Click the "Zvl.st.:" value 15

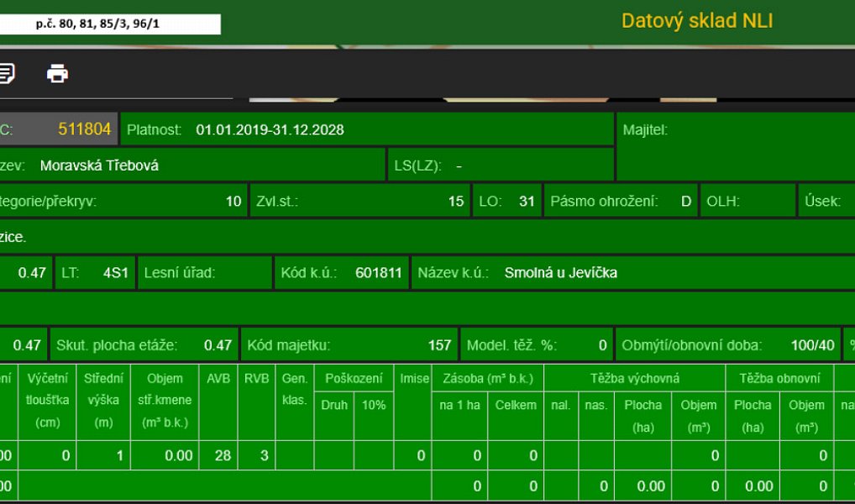coord(456,202)
